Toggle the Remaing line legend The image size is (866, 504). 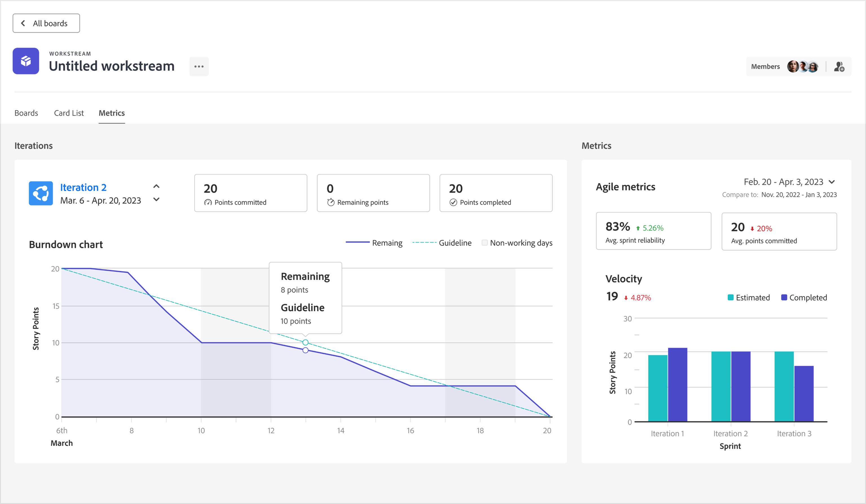374,243
